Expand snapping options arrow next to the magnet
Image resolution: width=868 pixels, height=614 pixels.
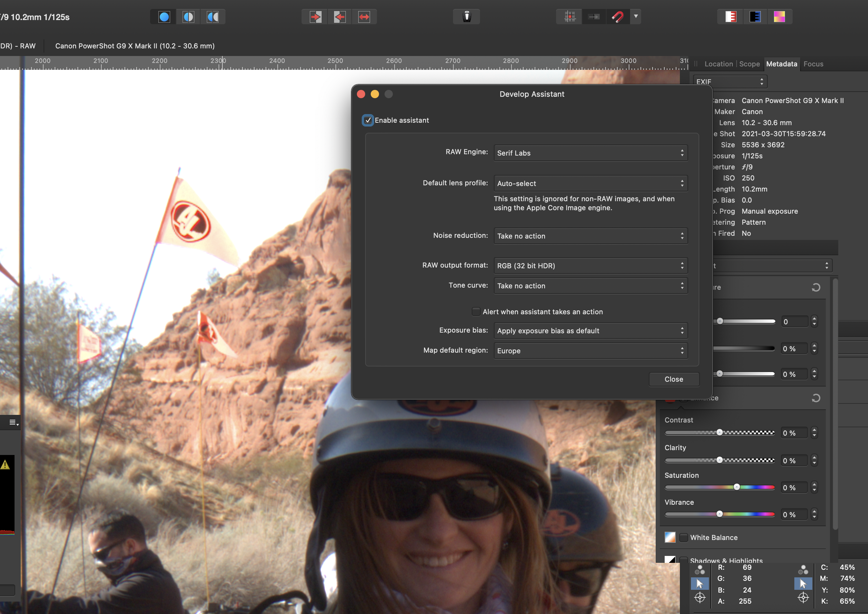(636, 17)
